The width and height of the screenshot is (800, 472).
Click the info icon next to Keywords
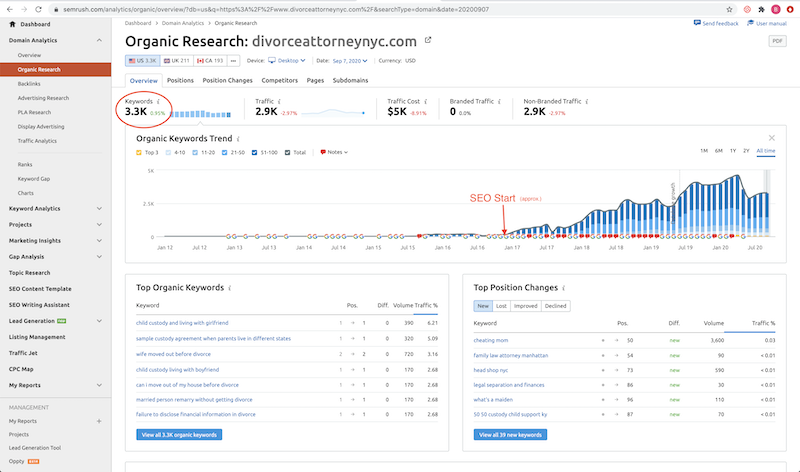pos(158,102)
